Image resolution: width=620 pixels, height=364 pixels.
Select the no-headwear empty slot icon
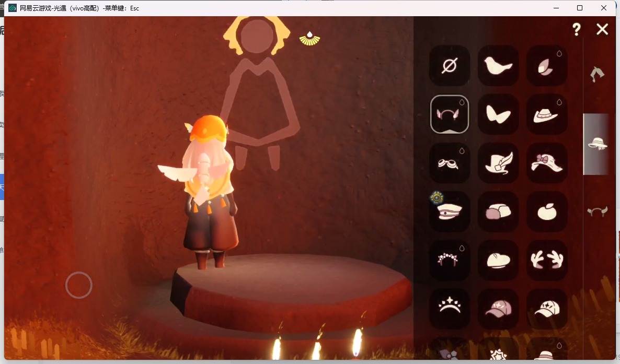(450, 66)
